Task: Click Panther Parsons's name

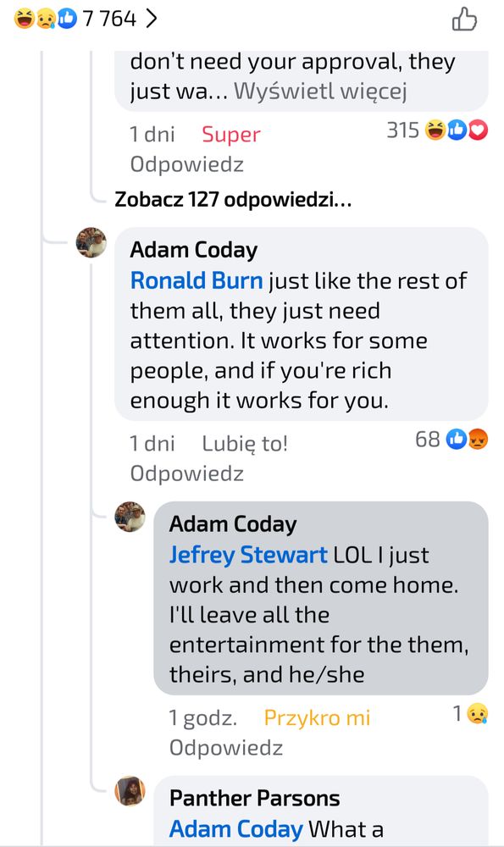Action: [x=254, y=798]
